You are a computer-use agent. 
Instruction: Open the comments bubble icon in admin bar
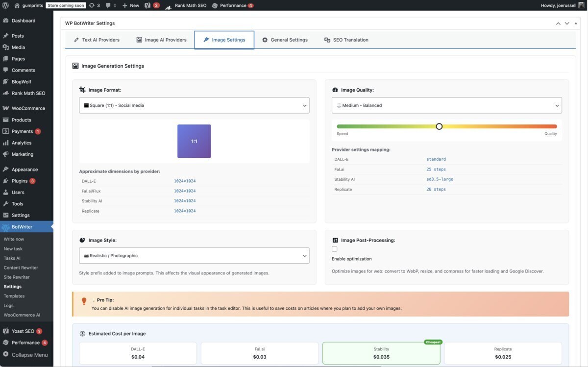coord(107,5)
